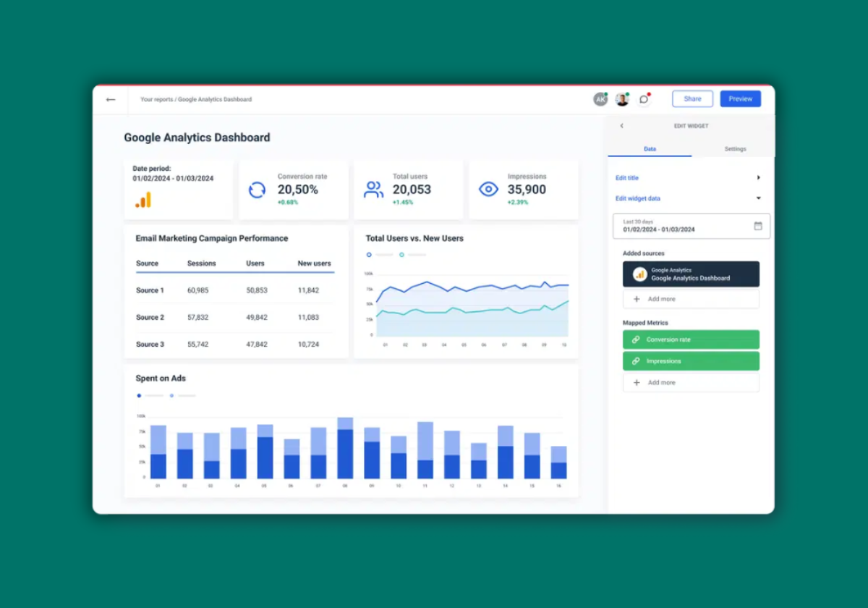Image resolution: width=868 pixels, height=608 pixels.
Task: Select the Source 1 row label
Action: click(150, 291)
